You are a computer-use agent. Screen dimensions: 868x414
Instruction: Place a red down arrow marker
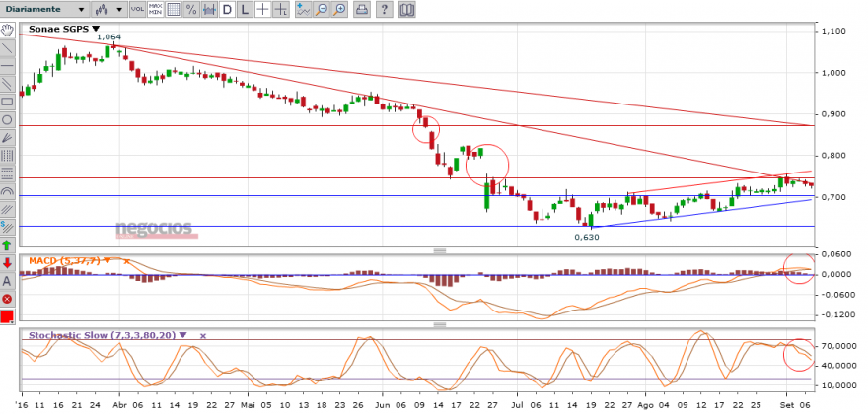(7, 263)
